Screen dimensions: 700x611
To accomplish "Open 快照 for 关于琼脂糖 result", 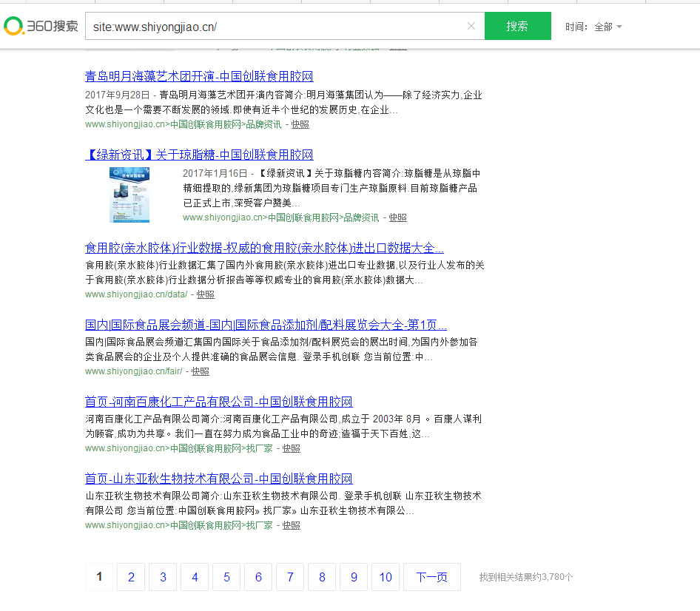I will click(x=398, y=217).
